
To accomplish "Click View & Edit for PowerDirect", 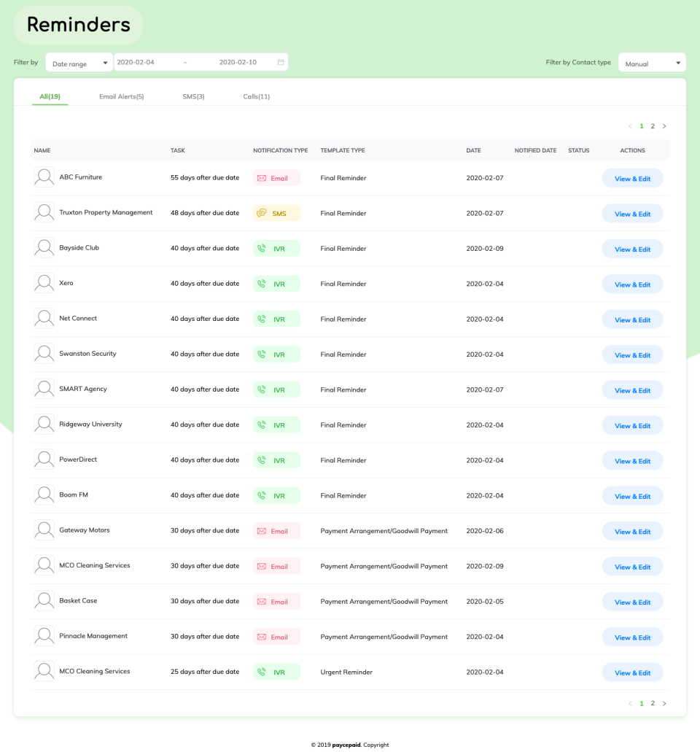I will click(632, 461).
